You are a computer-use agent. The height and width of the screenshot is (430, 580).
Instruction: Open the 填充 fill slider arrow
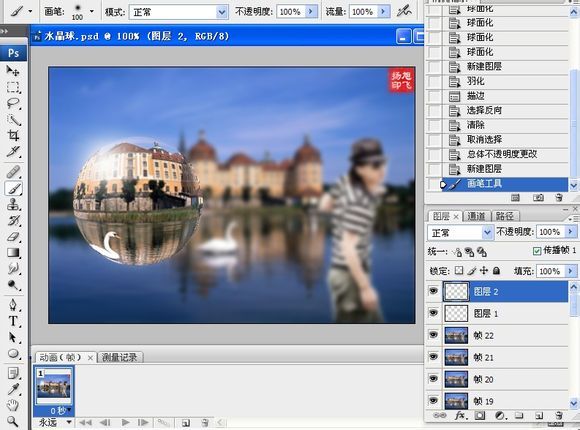pos(570,271)
